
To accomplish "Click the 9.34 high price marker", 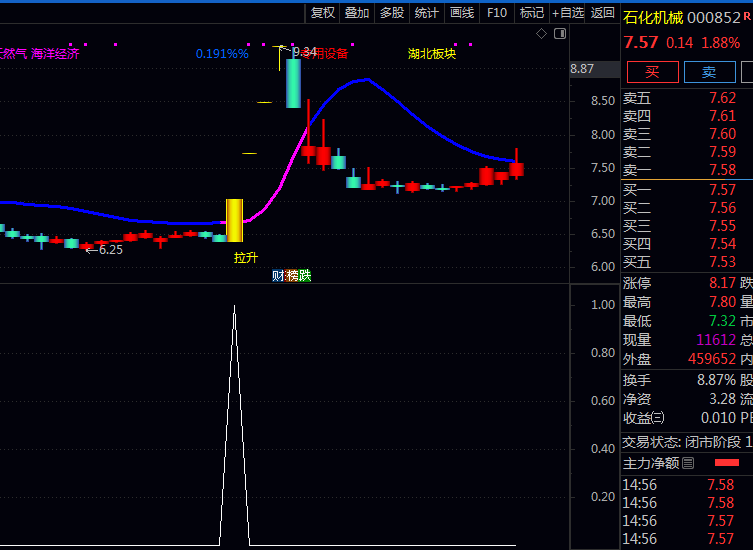I will 304,51.
